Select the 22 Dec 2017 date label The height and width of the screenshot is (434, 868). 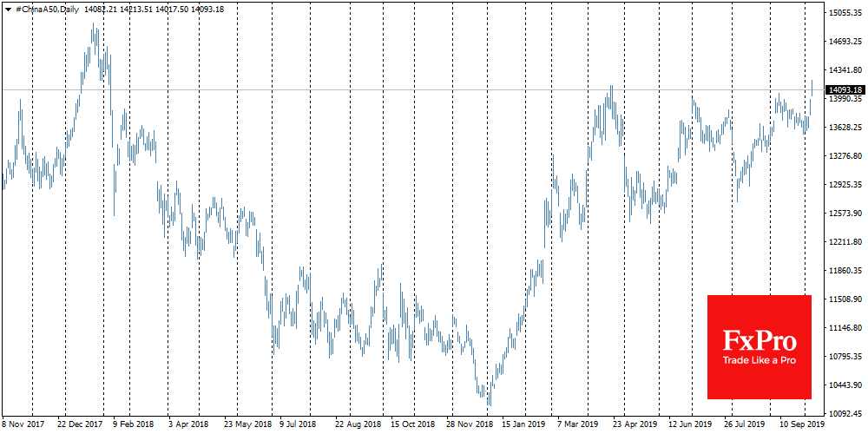click(79, 426)
